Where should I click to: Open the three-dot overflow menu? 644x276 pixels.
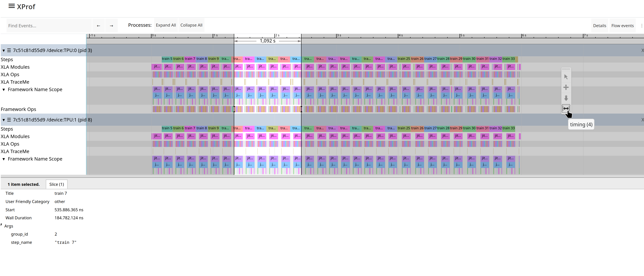pyautogui.click(x=642, y=25)
